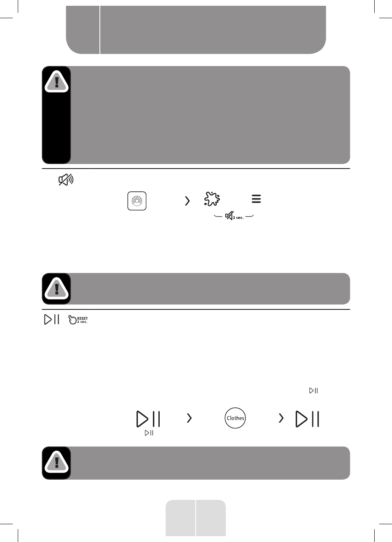Click the start/pause icon beside the RESET symbol
The image size is (392, 542).
click(52, 320)
